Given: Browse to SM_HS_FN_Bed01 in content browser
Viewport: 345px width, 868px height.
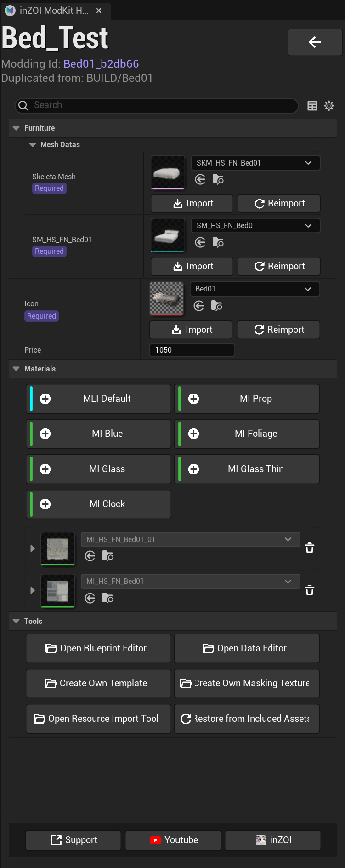Looking at the screenshot, I should pyautogui.click(x=218, y=242).
